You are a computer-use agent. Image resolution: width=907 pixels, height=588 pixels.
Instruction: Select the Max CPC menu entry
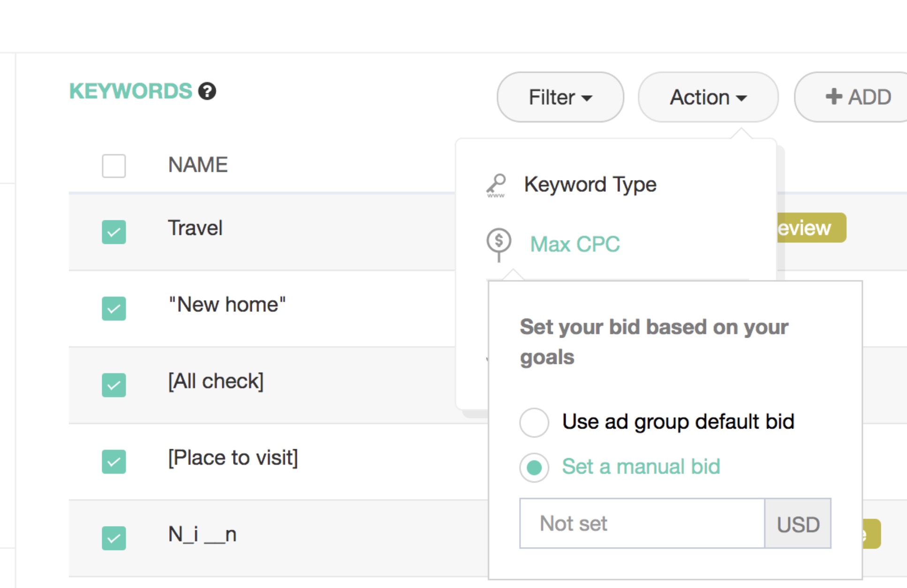click(x=574, y=244)
